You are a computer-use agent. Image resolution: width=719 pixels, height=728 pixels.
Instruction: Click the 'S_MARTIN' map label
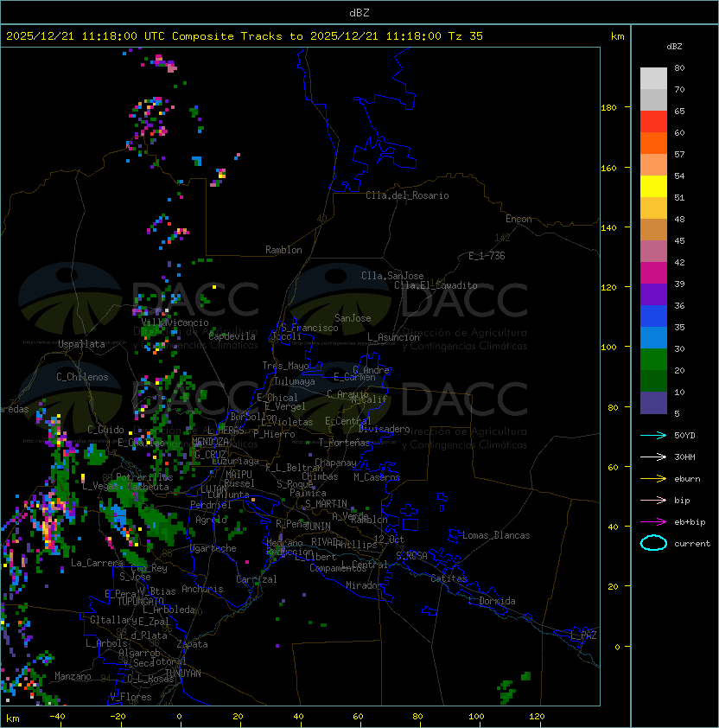pos(327,503)
